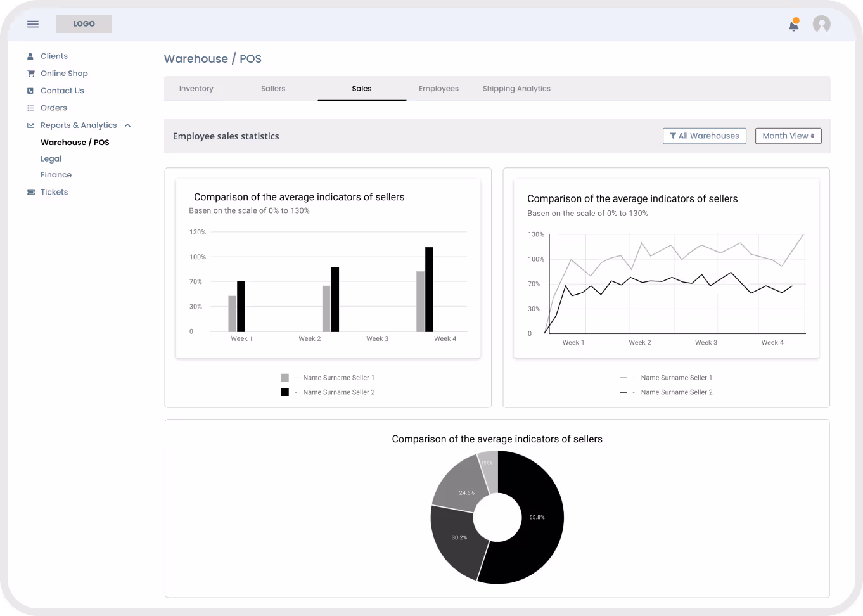Click Seller 2 legend label under line chart

pyautogui.click(x=677, y=392)
